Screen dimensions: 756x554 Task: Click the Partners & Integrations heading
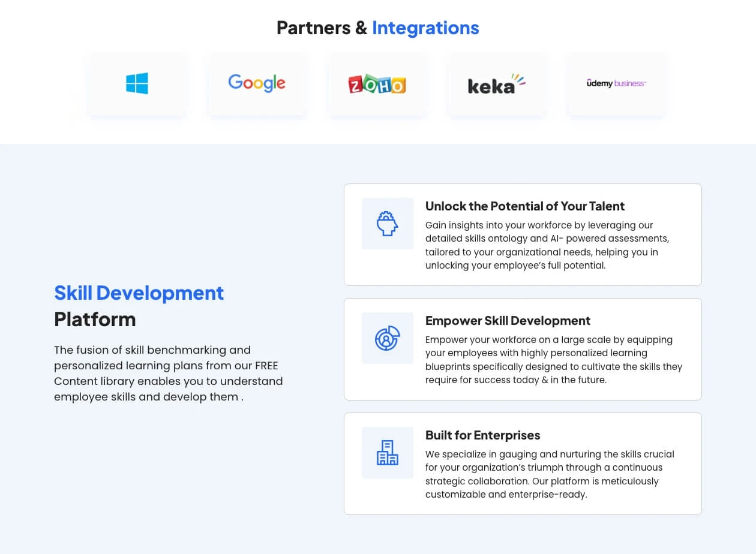click(377, 28)
